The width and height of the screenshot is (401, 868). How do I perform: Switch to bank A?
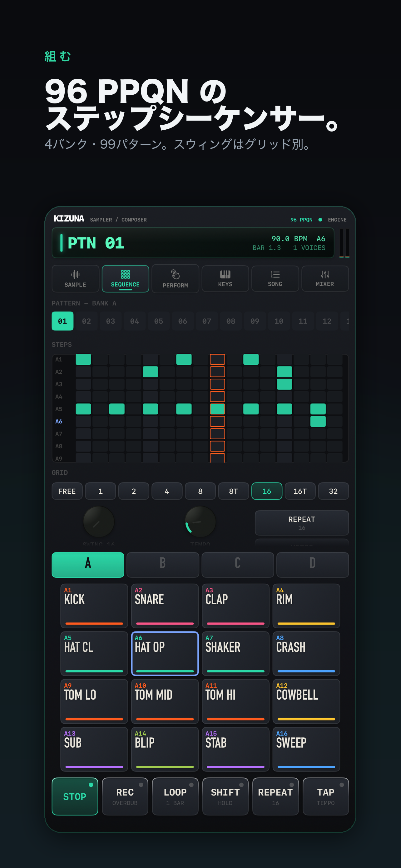[x=88, y=564]
